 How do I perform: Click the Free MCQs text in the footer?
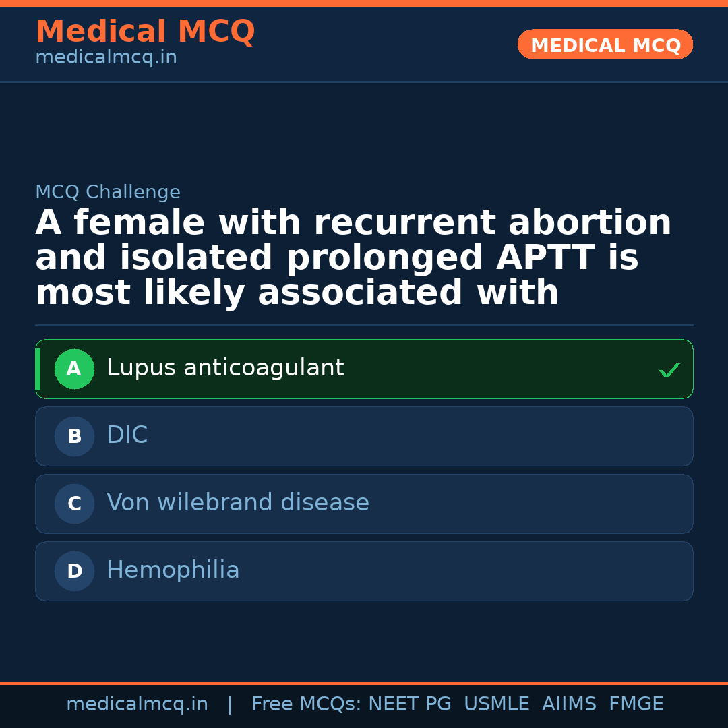pyautogui.click(x=307, y=704)
